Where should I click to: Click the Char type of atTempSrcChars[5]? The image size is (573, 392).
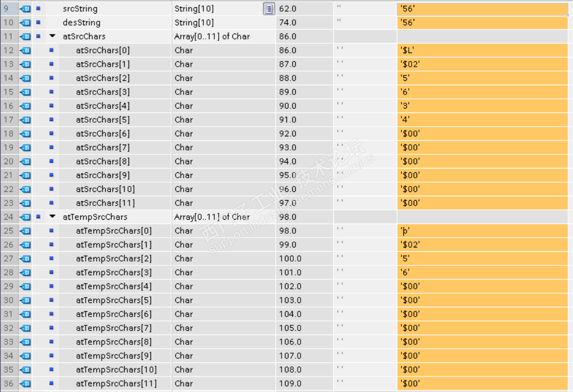[x=183, y=300]
